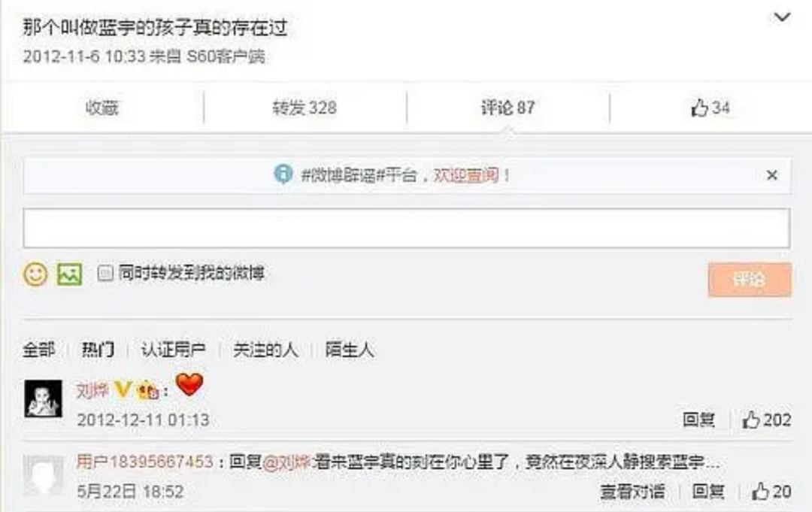Show comments from 关注的人

[265, 350]
